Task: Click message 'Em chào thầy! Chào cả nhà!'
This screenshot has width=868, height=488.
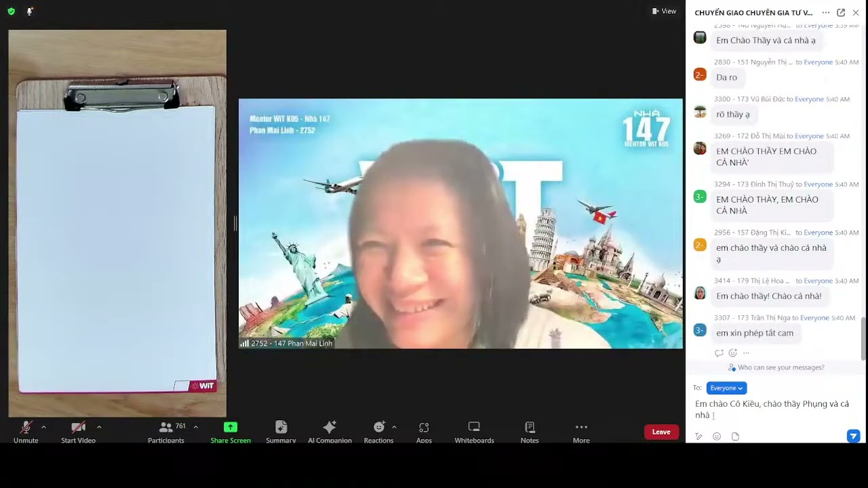Action: coord(769,296)
